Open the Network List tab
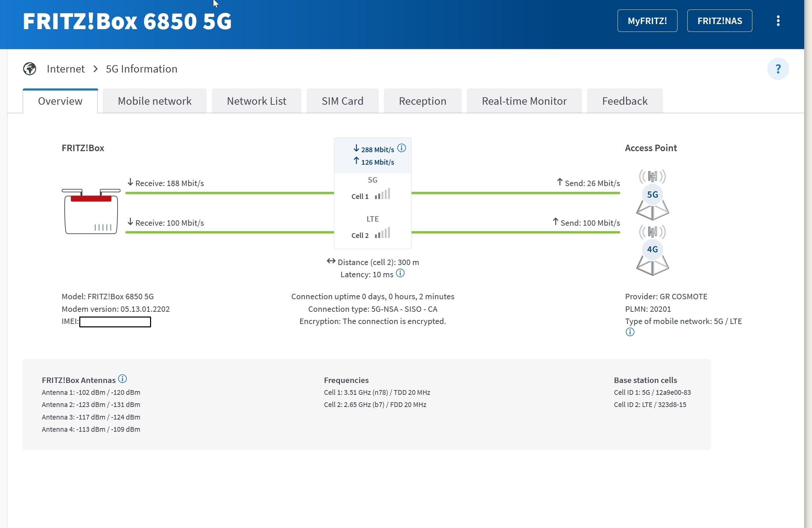Image resolution: width=812 pixels, height=528 pixels. (x=256, y=101)
